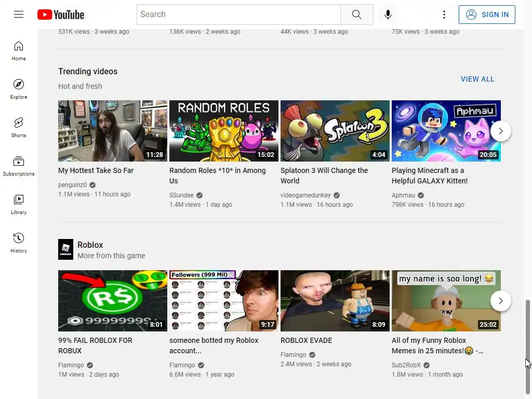Click title Splatoon 3 Will Change the World

(x=324, y=176)
